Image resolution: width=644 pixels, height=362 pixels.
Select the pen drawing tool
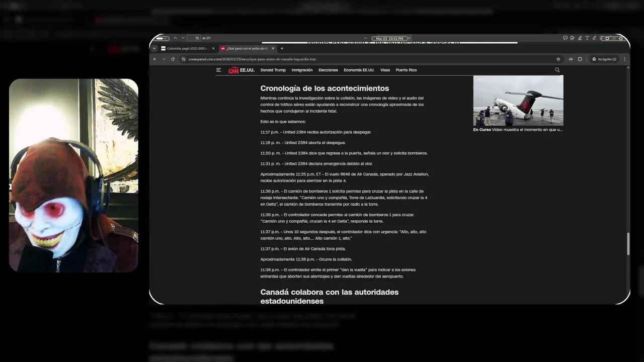pyautogui.click(x=594, y=38)
